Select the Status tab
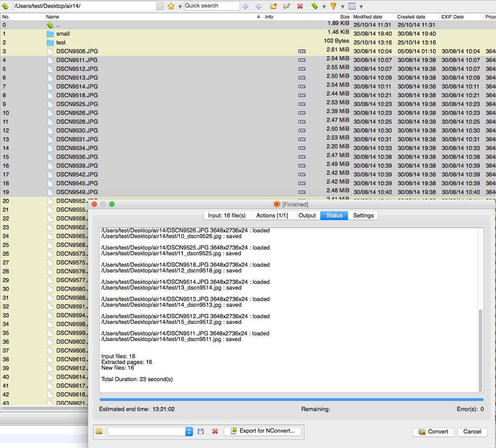 tap(334, 216)
